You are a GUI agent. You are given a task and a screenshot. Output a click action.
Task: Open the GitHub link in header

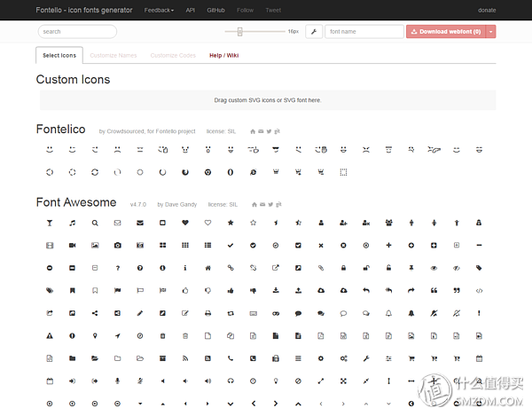coord(215,10)
